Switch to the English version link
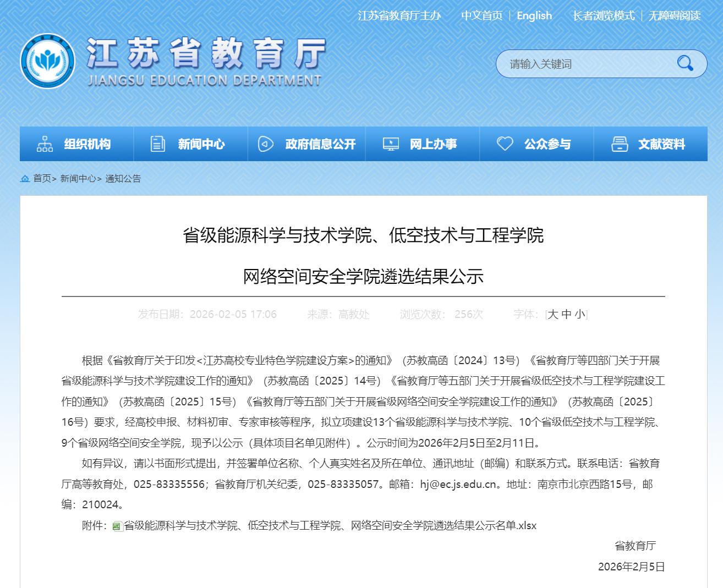The width and height of the screenshot is (723, 588). click(534, 15)
